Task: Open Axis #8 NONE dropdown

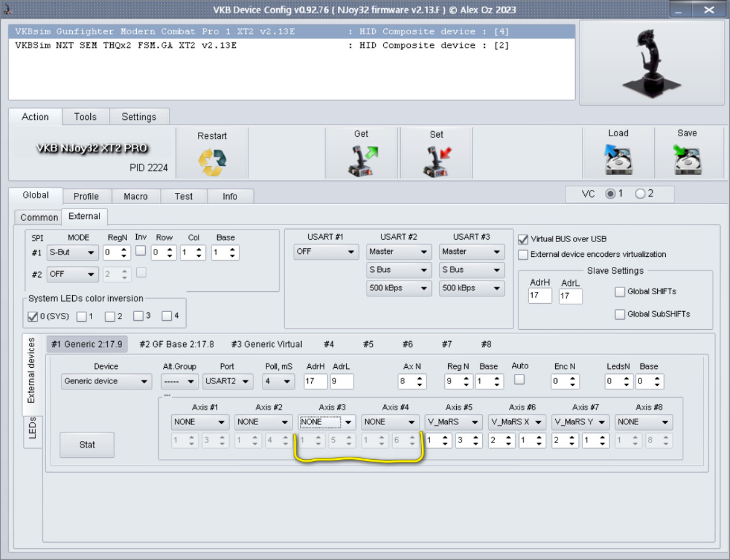Action: pyautogui.click(x=644, y=422)
